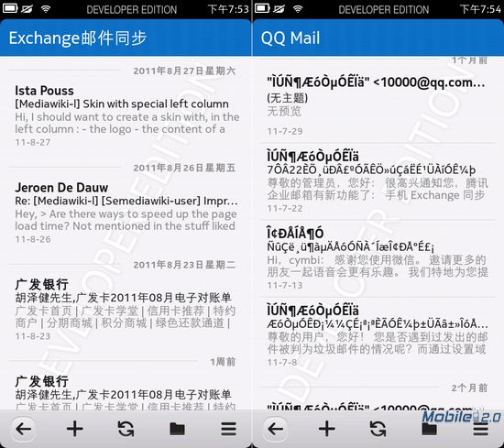The width and height of the screenshot is (504, 448).
Task: Tap date header 2011年8月23日星期二
Action: pos(184,265)
